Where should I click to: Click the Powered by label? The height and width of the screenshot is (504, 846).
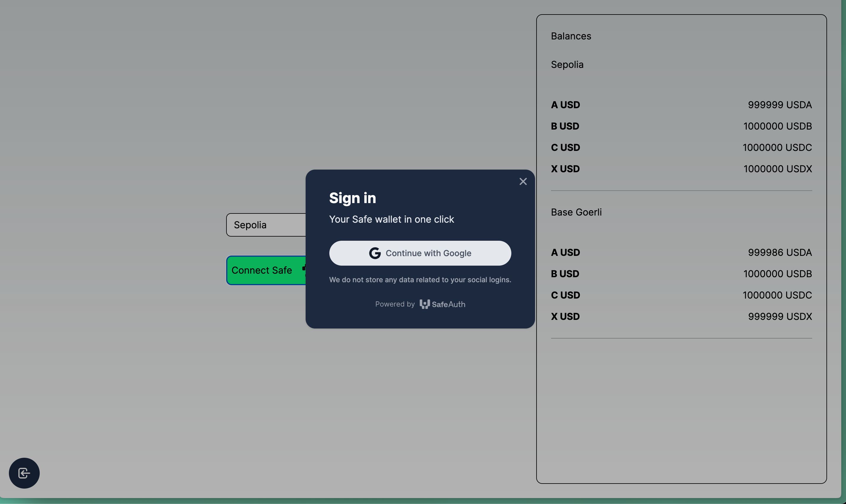pyautogui.click(x=395, y=304)
